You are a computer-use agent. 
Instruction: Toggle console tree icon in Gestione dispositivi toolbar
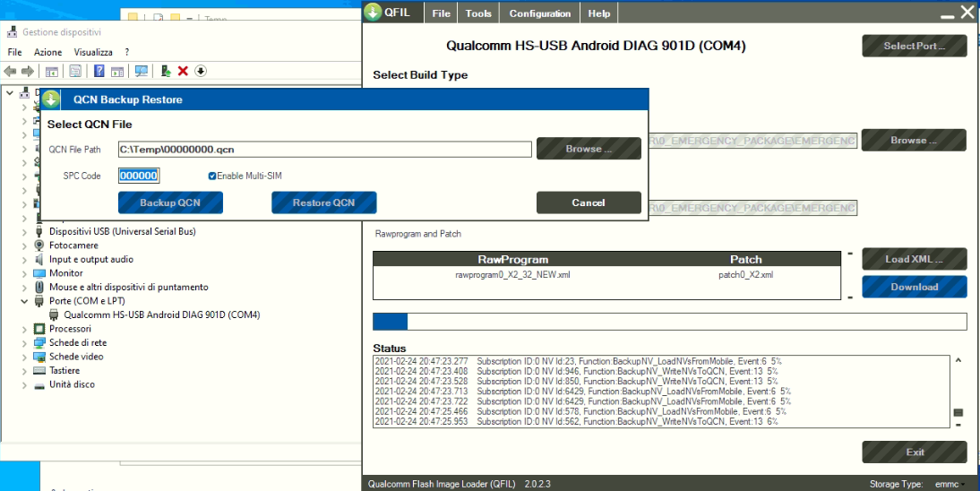(x=52, y=72)
